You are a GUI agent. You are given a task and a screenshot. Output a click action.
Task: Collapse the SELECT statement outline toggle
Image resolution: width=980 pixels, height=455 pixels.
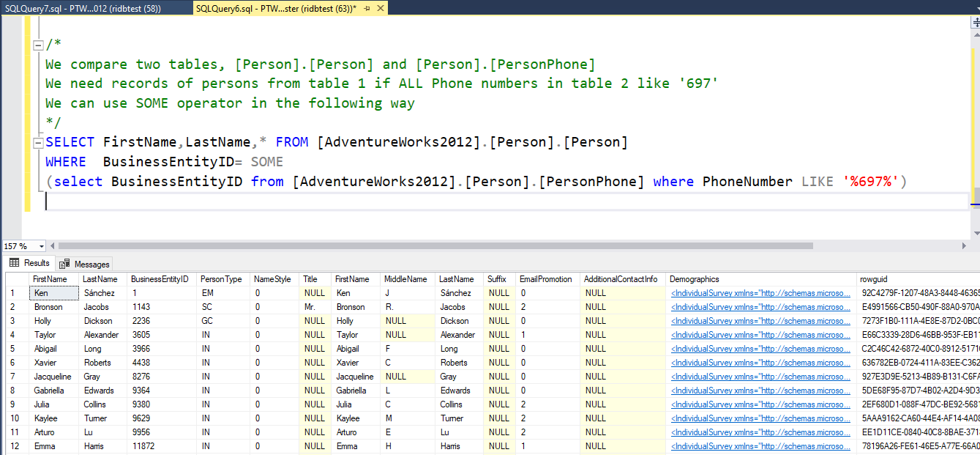pos(38,142)
